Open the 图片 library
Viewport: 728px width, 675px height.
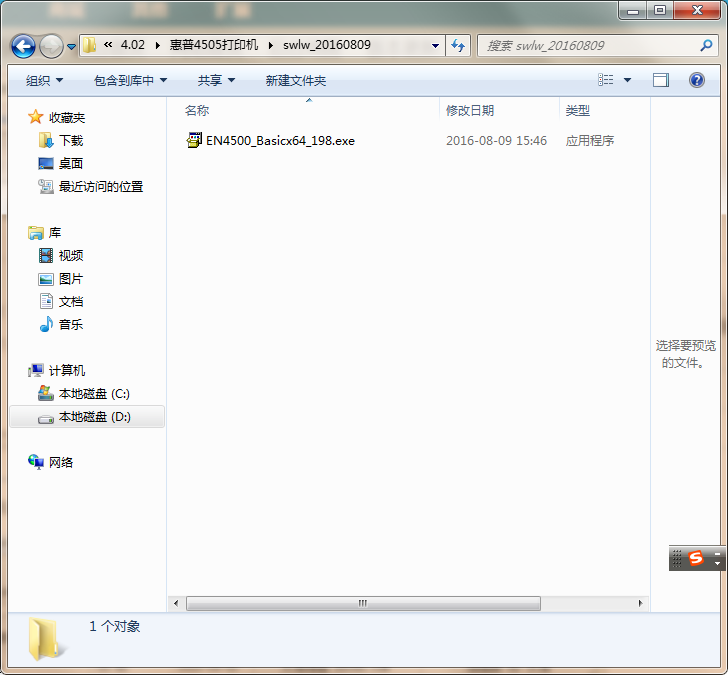71,279
